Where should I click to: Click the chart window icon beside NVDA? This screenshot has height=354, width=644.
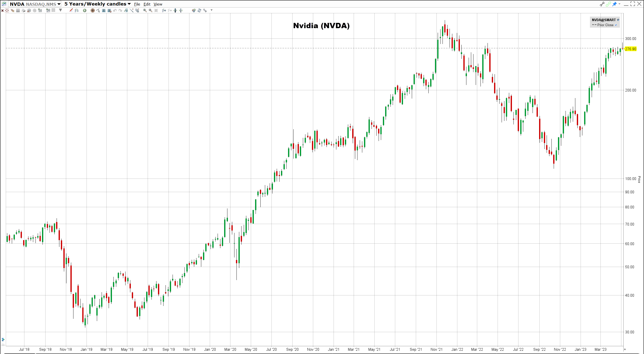[x=4, y=4]
